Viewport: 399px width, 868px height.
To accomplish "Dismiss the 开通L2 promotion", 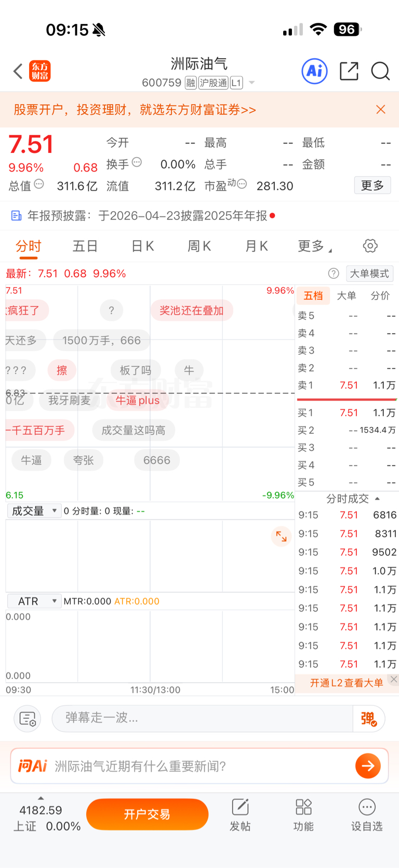I will click(x=394, y=679).
